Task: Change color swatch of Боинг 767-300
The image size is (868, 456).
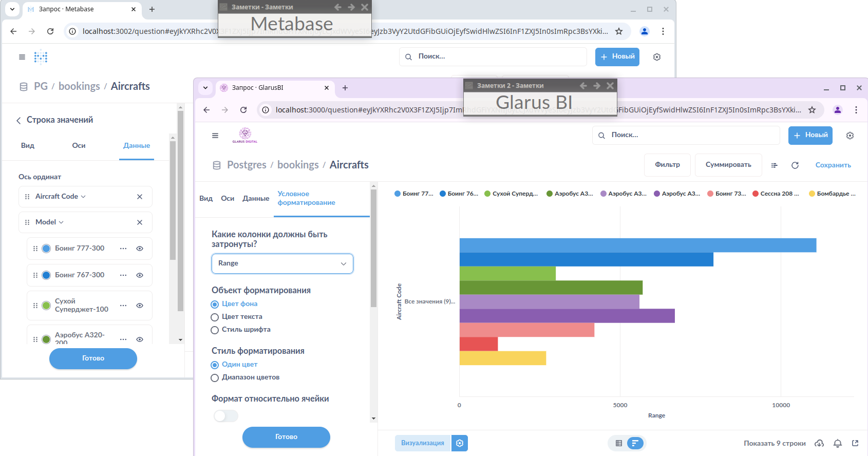Action: point(46,275)
